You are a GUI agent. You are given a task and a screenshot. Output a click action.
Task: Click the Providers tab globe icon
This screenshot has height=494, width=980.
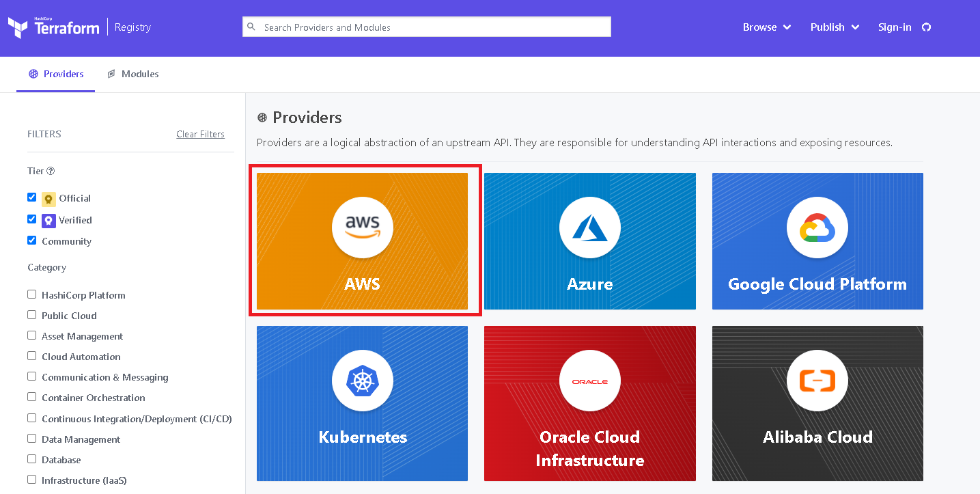coord(33,74)
